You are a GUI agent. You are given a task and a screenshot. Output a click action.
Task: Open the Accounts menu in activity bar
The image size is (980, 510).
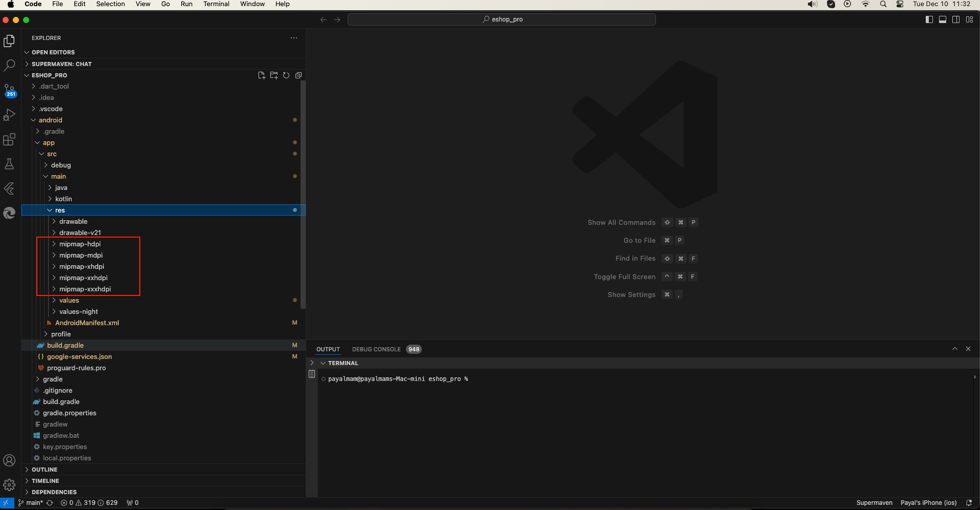tap(9, 460)
